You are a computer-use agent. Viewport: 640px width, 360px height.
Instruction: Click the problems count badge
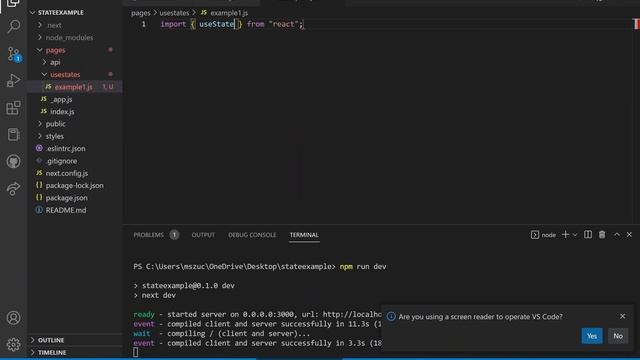pyautogui.click(x=174, y=235)
